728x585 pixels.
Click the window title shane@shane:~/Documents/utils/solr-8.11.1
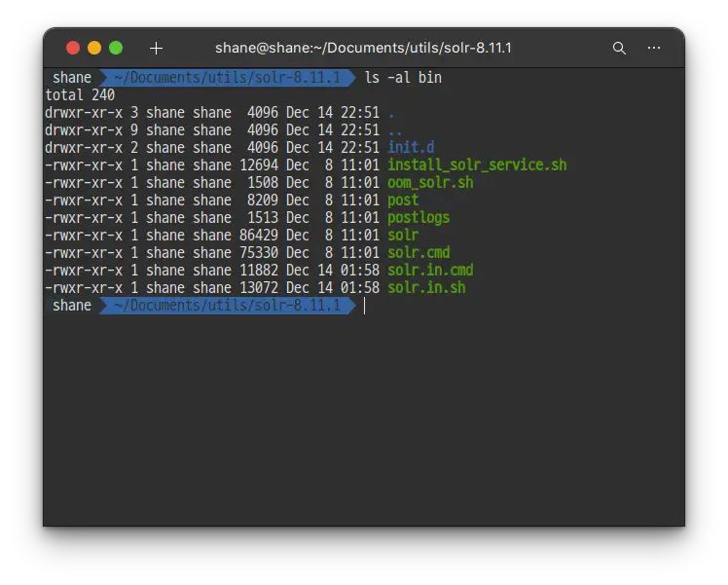(x=363, y=48)
